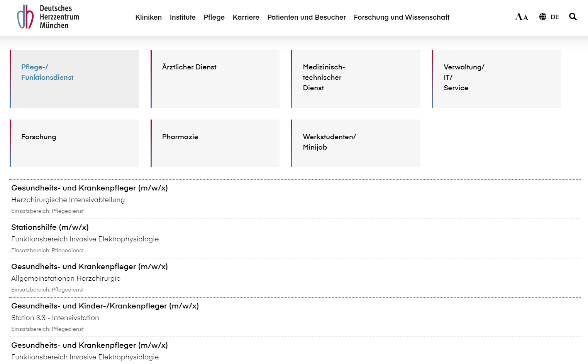
Task: Click the Deutsches Herzzentrum München logo
Action: [48, 17]
